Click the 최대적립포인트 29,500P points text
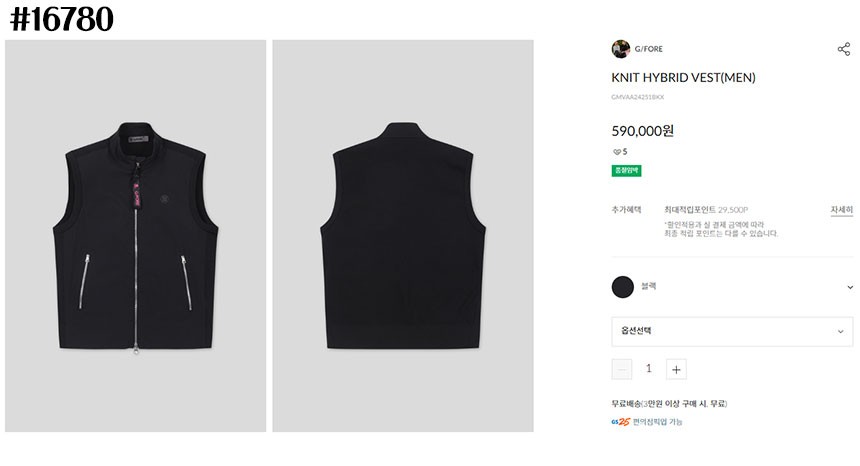The image size is (860, 466). (x=706, y=210)
